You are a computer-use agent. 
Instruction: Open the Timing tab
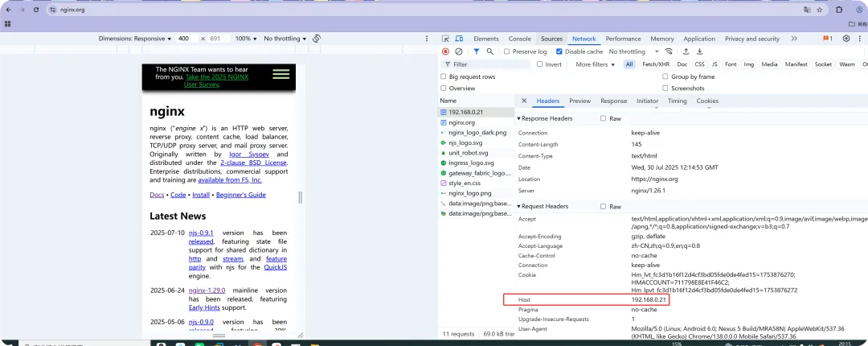click(x=677, y=101)
